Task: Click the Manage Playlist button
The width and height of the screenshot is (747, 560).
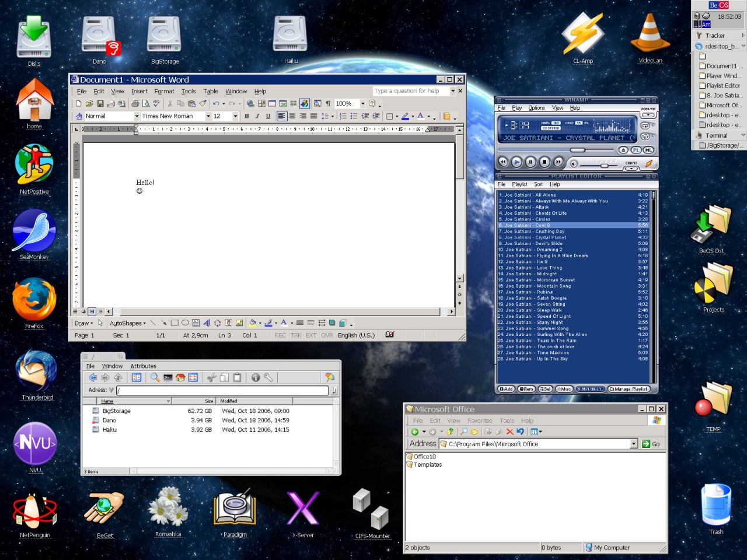Action: [x=628, y=389]
